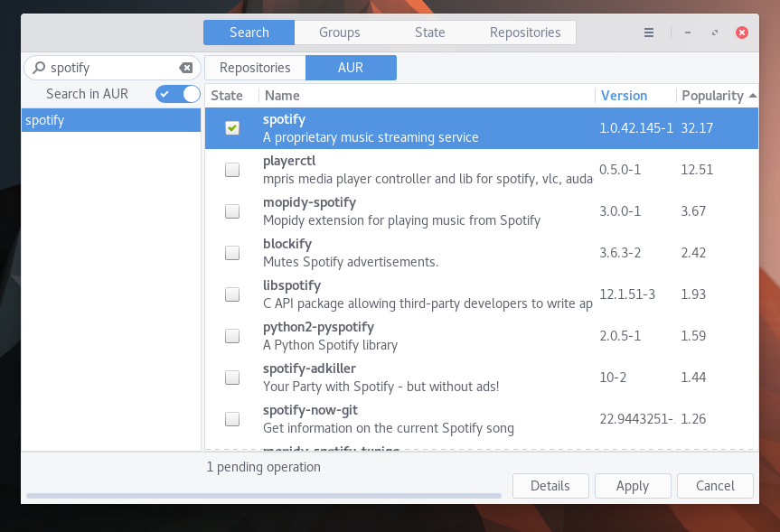This screenshot has height=532, width=780.
Task: Click version 3.6.3-2 cell
Action: (620, 253)
